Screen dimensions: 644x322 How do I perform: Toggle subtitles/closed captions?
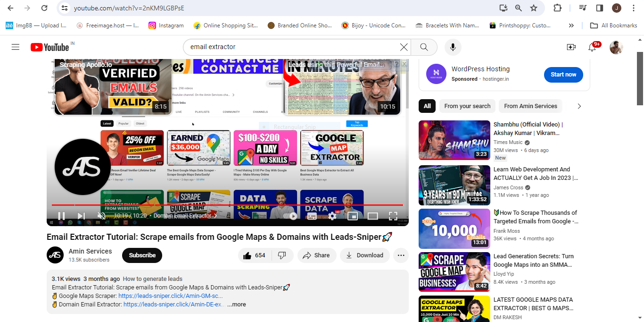pyautogui.click(x=312, y=216)
